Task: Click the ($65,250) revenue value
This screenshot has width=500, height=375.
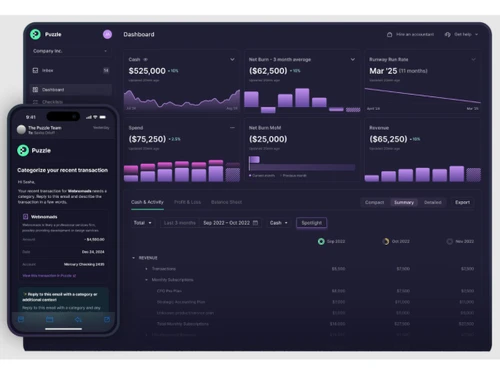Action: 388,139
